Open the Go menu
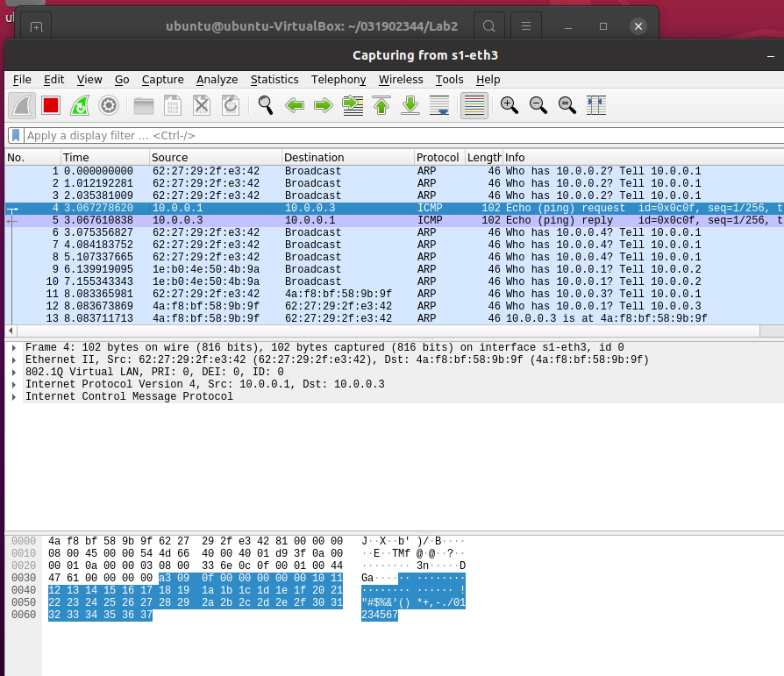This screenshot has width=784, height=676. (122, 80)
